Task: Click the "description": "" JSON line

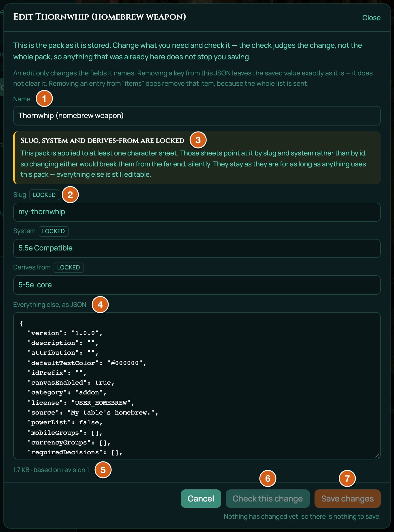Action: click(63, 343)
